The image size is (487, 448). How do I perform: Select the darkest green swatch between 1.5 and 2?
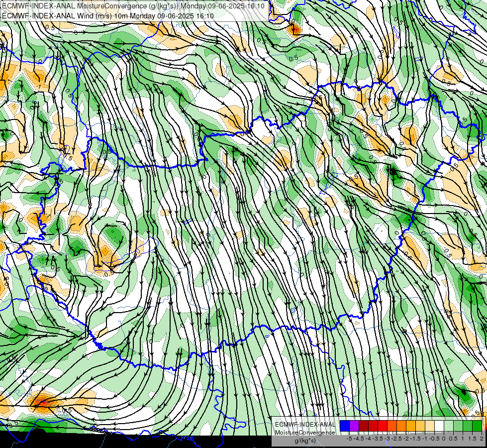[477, 426]
